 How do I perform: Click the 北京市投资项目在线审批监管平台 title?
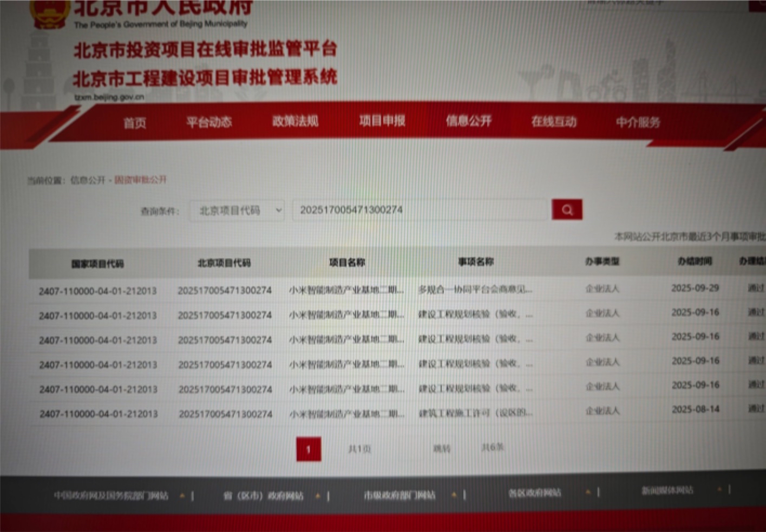(205, 50)
